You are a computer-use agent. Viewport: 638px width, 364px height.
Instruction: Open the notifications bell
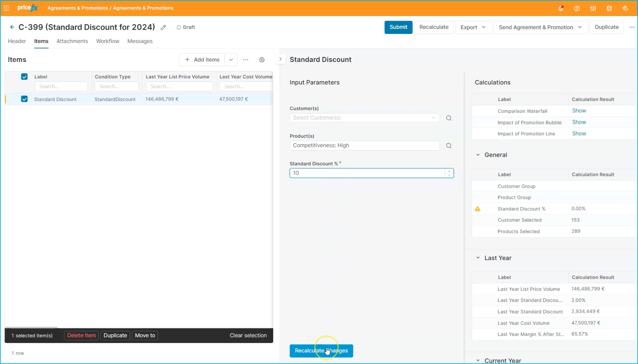561,8
